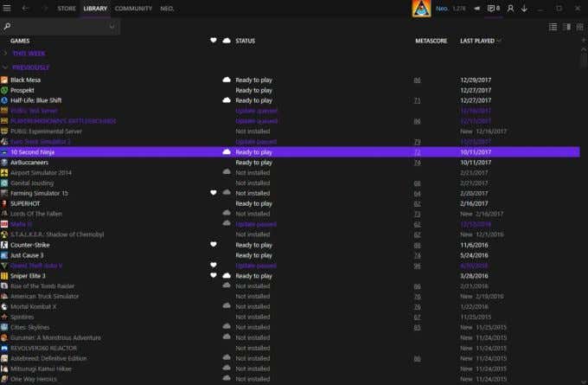This screenshot has width=588, height=385.
Task: Click the Black Mesa game icon
Action: click(4, 80)
